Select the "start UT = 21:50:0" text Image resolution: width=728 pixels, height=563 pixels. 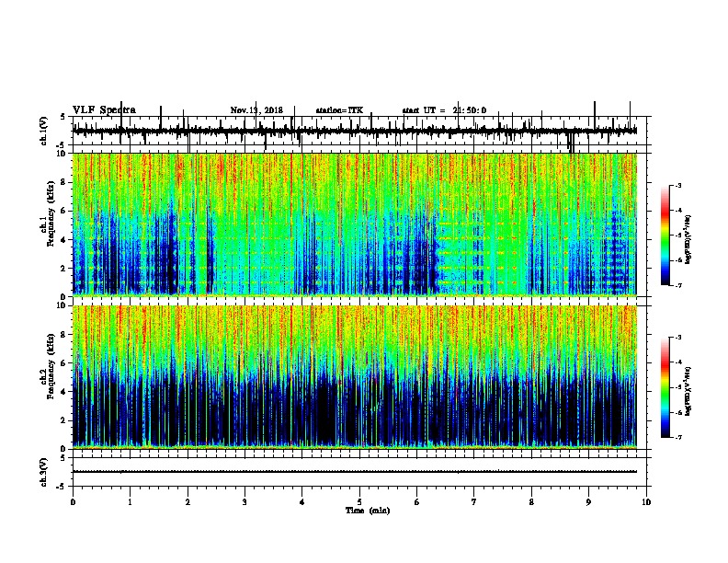point(444,110)
